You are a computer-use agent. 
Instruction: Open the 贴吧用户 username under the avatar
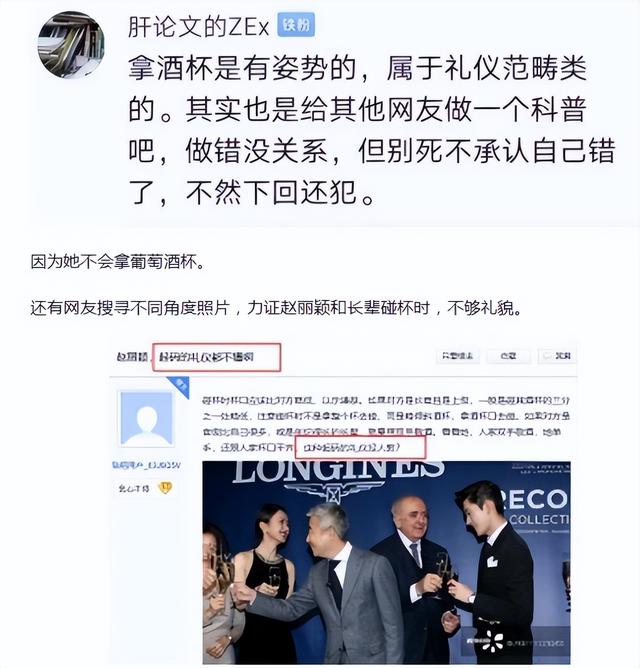click(x=146, y=465)
